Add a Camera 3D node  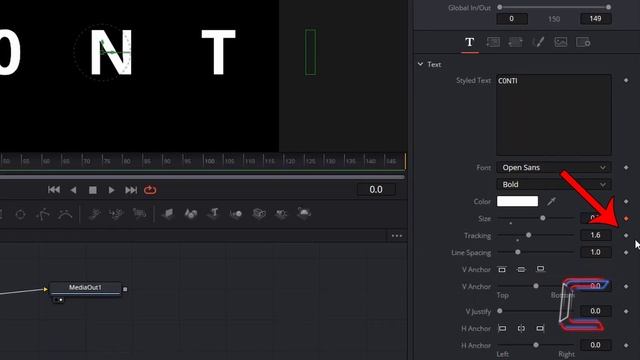[x=259, y=213]
